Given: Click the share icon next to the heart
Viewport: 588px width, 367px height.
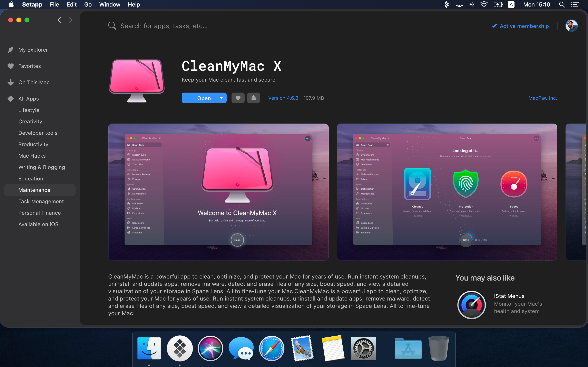Looking at the screenshot, I should tap(253, 98).
